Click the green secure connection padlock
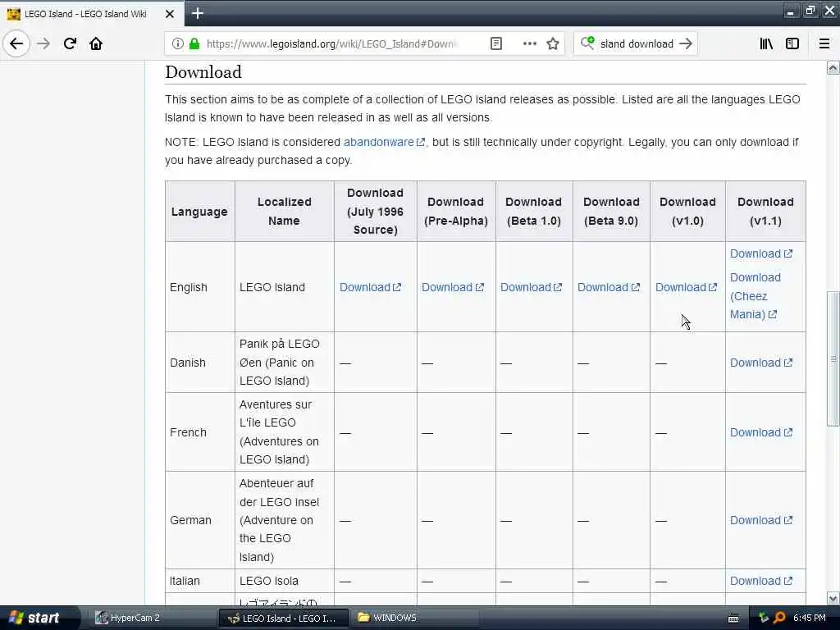This screenshot has height=630, width=840. point(194,44)
